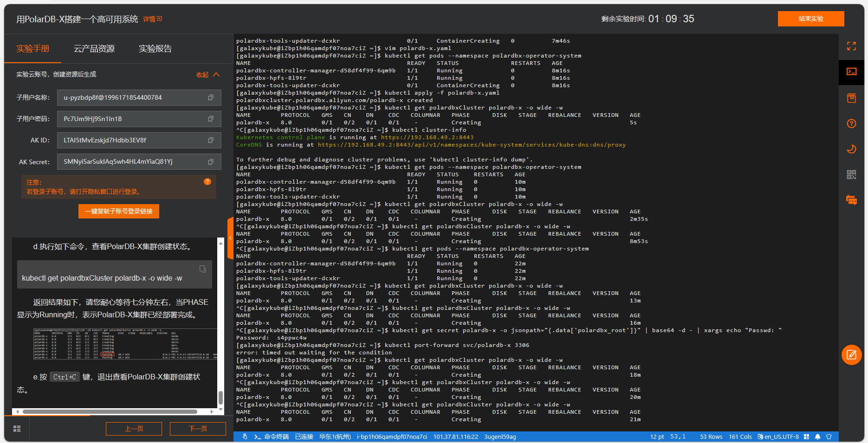868x443 pixels.
Task: Click the 161 Cols indicator
Action: point(740,437)
